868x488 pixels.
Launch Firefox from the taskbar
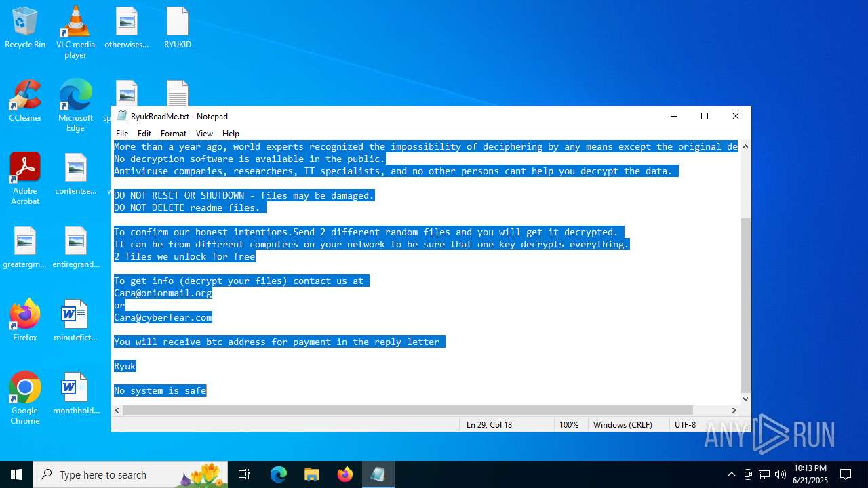[x=344, y=474]
